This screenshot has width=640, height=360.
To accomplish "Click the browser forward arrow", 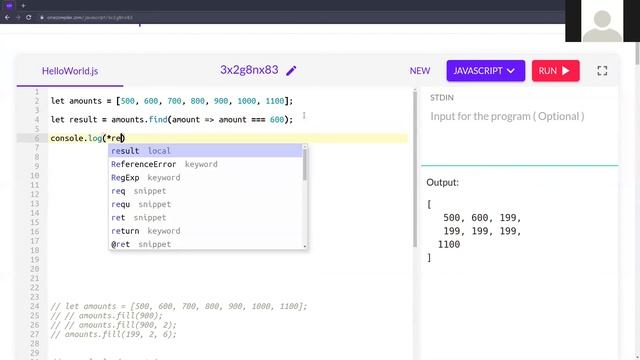I will click(x=18, y=18).
